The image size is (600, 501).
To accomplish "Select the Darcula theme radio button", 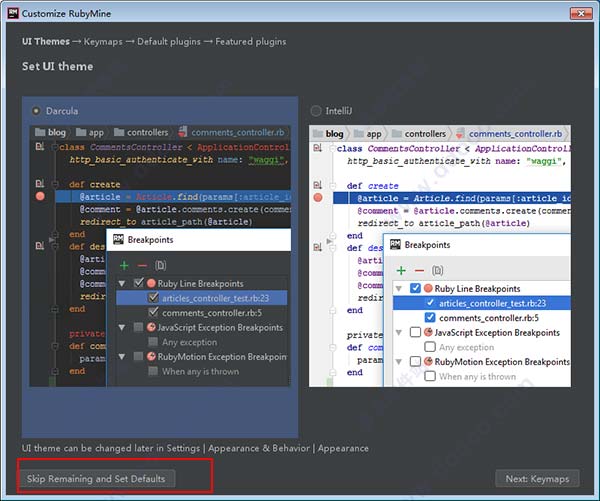I will (x=36, y=111).
